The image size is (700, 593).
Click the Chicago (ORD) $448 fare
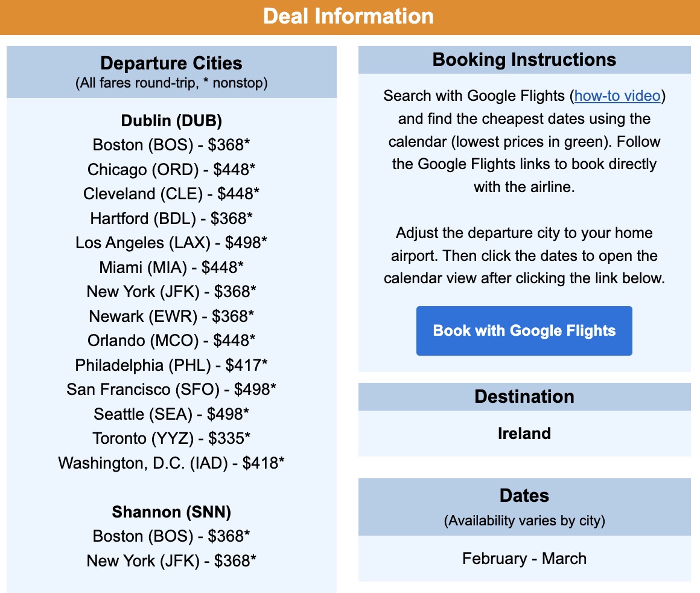coord(171,170)
